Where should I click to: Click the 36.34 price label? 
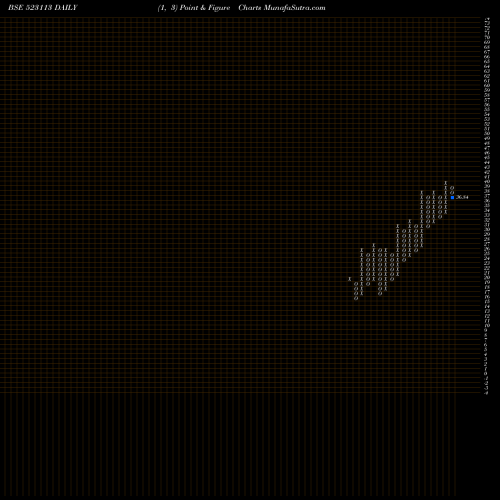(462, 197)
